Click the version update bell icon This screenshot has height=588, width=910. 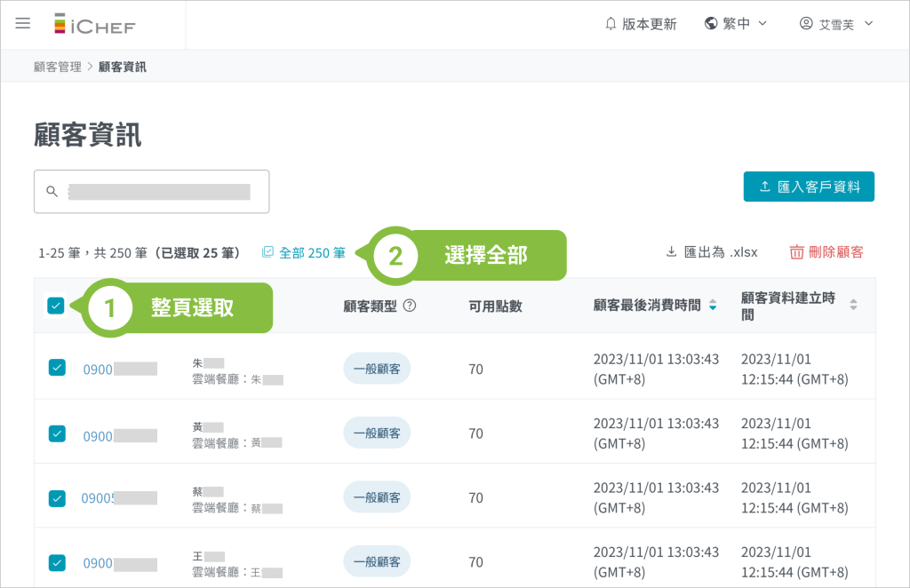point(611,24)
